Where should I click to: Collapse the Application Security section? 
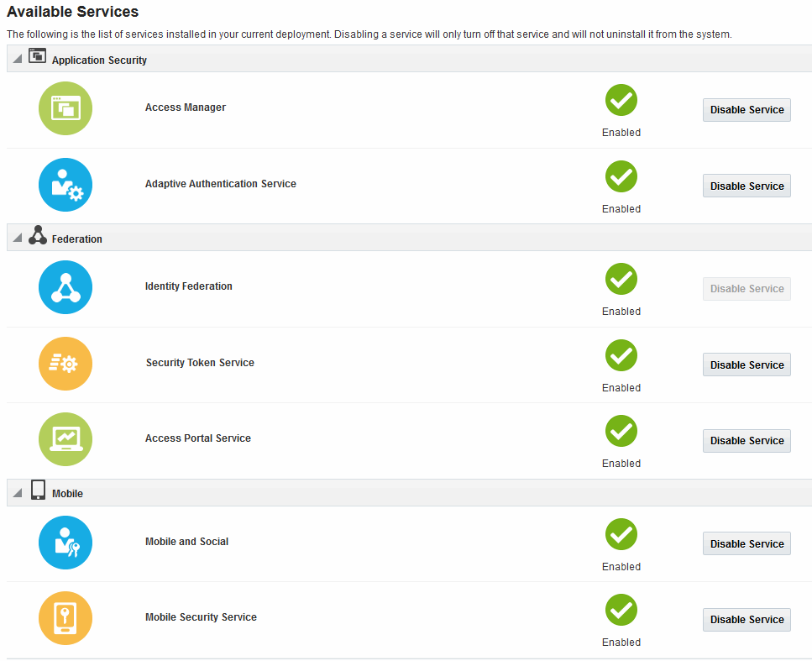(x=17, y=59)
